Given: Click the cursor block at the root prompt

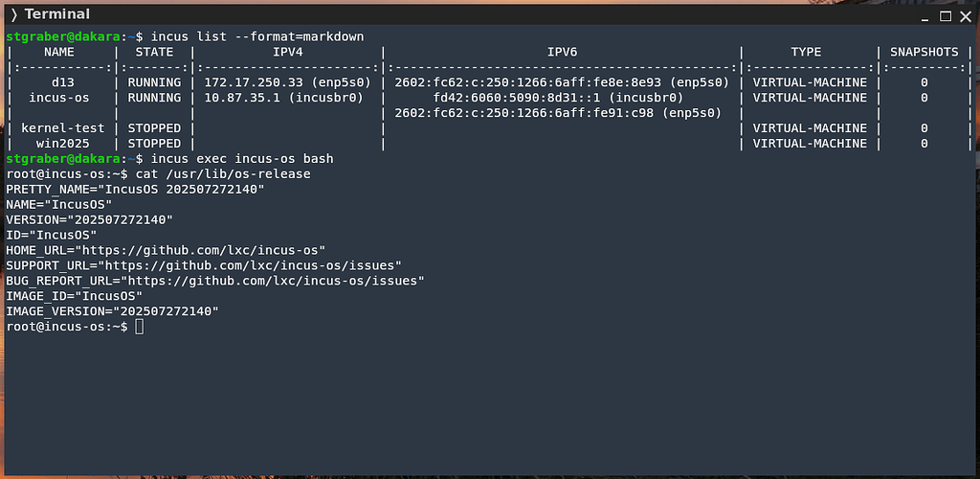Looking at the screenshot, I should coord(140,327).
